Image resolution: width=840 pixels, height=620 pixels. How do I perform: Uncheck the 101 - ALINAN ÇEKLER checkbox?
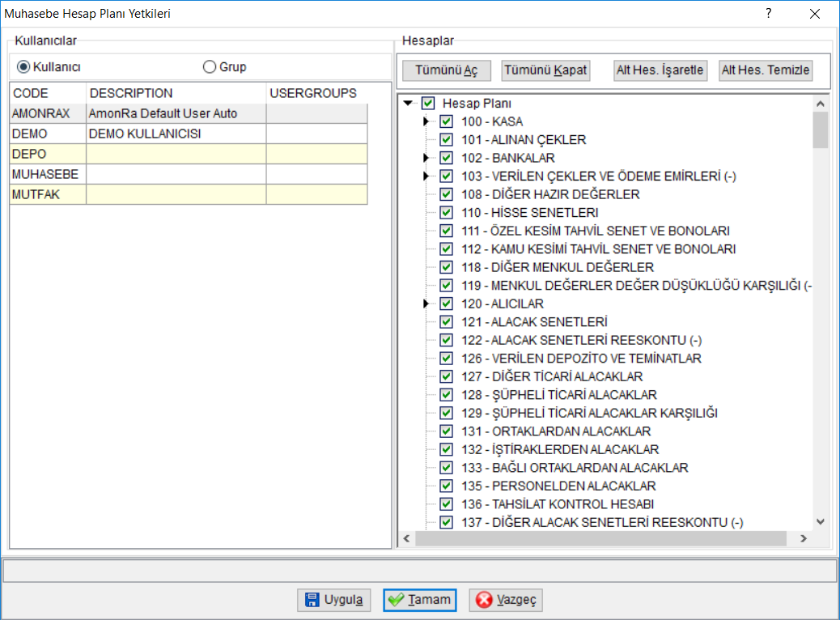point(446,140)
